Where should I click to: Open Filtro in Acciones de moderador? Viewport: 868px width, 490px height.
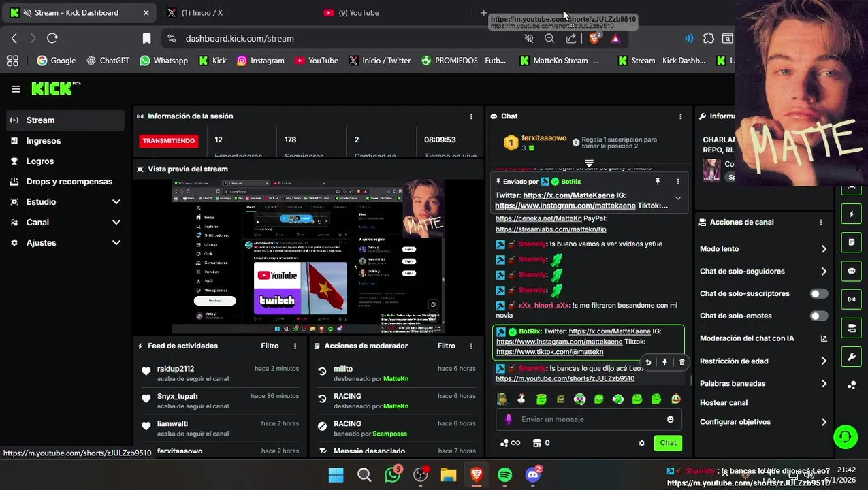447,346
